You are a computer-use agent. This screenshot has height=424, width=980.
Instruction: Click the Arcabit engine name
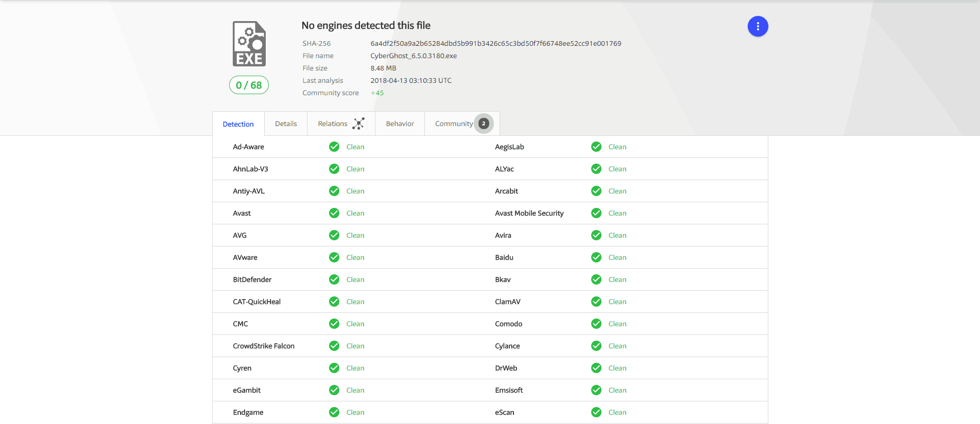click(506, 191)
